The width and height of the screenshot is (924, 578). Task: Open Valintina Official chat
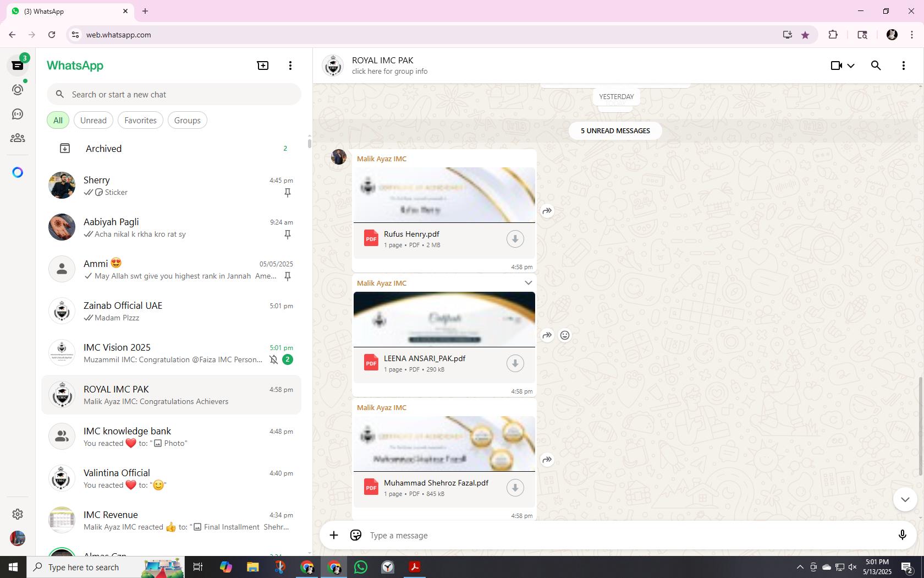171,478
